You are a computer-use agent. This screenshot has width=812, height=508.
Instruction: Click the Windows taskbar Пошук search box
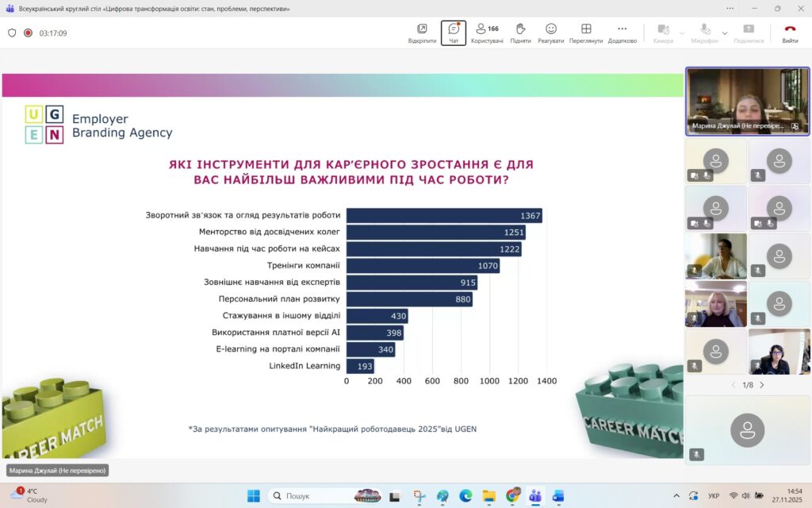point(309,496)
